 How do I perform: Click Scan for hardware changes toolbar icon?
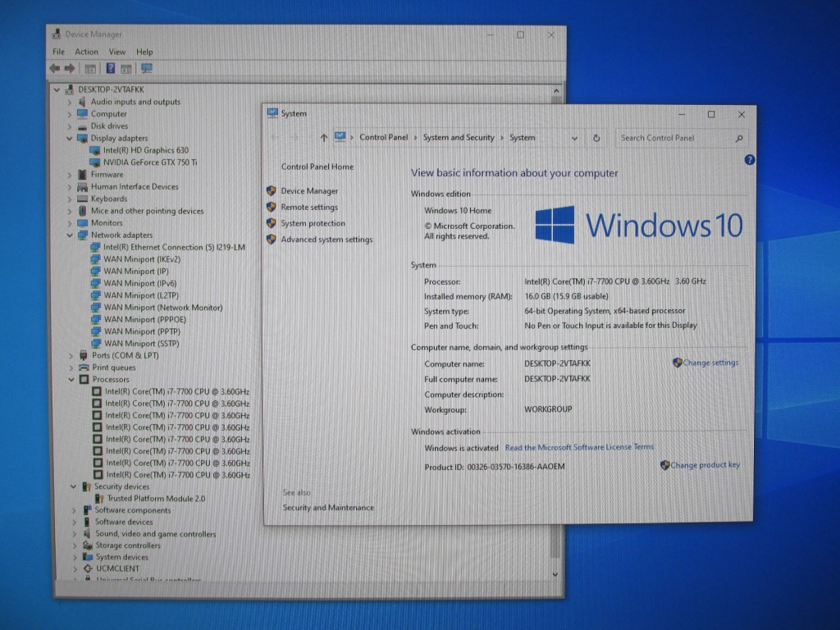147,68
